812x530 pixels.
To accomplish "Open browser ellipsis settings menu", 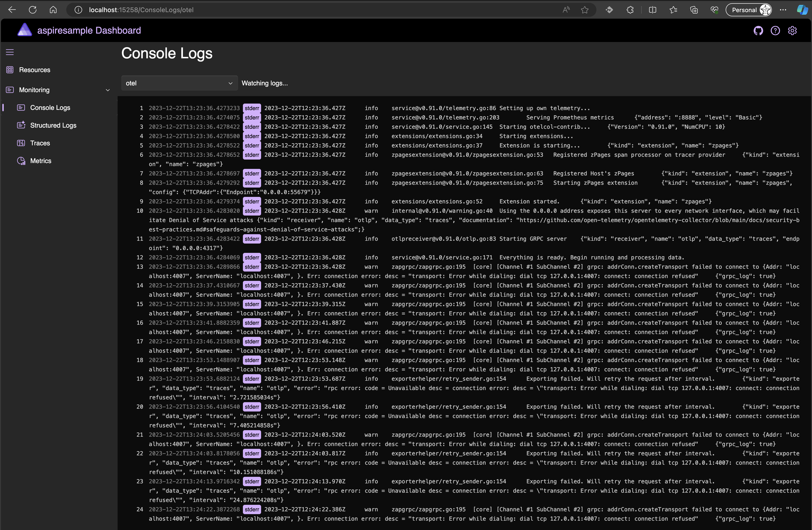I will (783, 10).
